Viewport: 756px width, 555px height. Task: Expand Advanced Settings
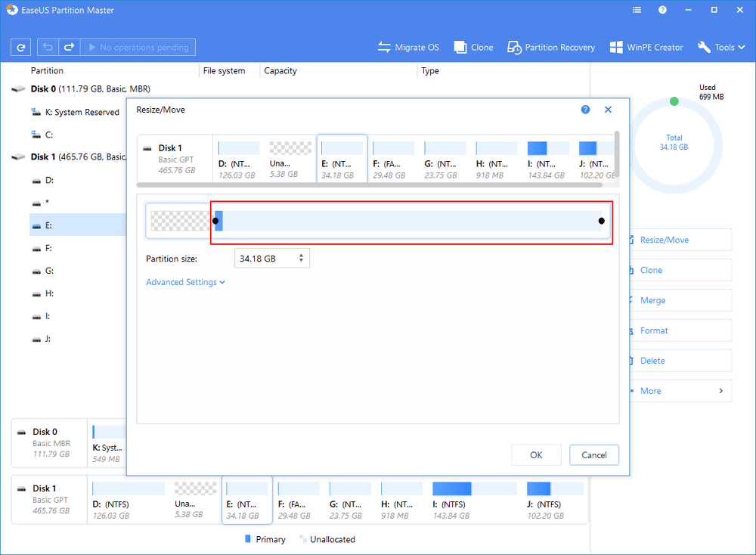[x=185, y=282]
